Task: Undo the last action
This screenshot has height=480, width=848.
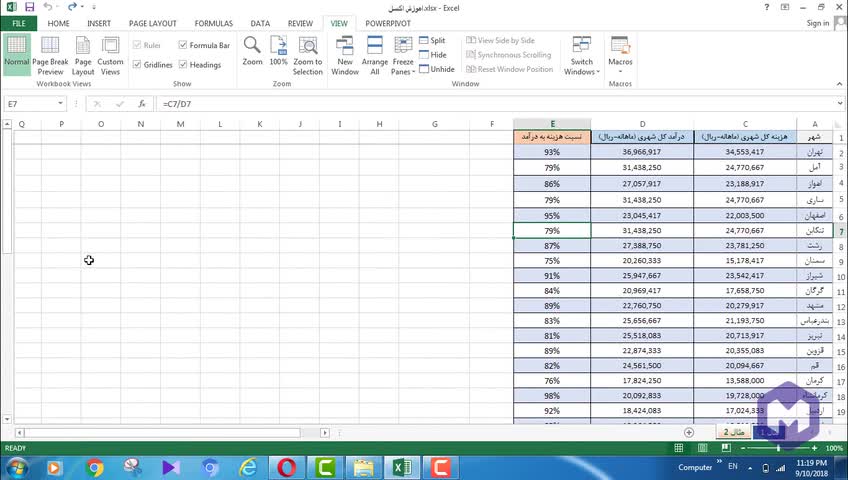Action: pos(48,7)
